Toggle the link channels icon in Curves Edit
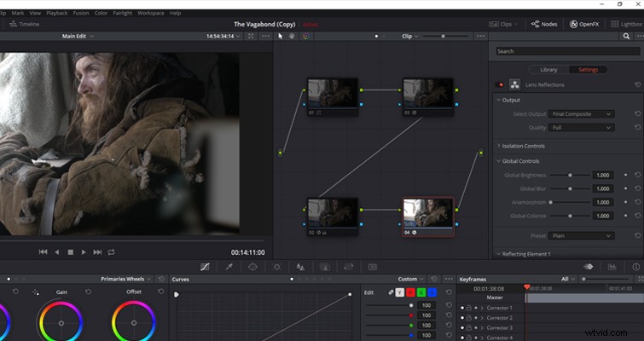Screen dimensions: 644x341 click(x=391, y=292)
